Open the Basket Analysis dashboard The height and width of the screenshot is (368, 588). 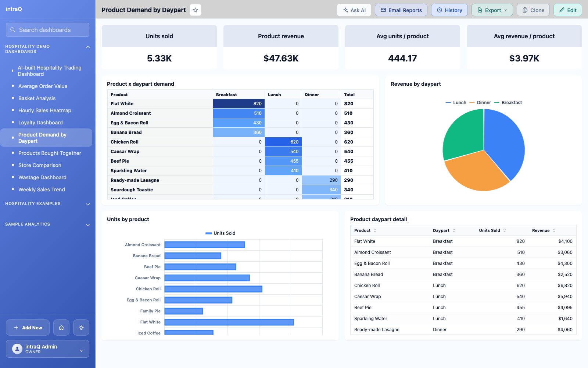pyautogui.click(x=37, y=98)
